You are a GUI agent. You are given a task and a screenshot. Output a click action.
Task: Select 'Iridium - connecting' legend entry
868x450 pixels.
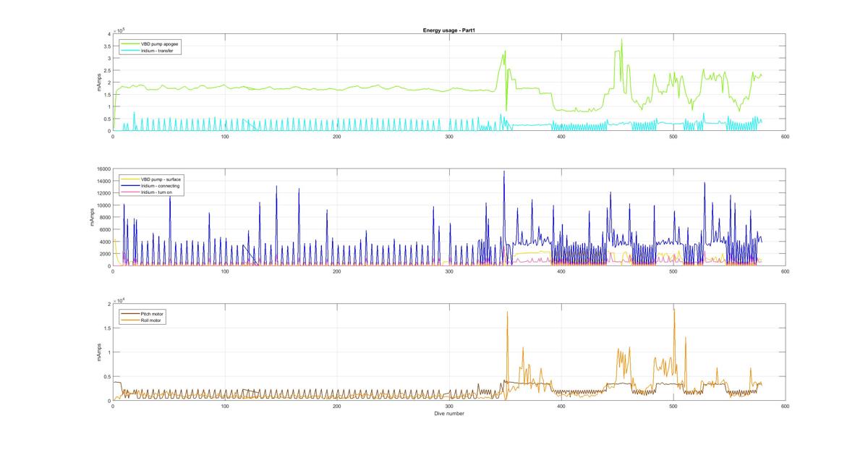point(160,185)
